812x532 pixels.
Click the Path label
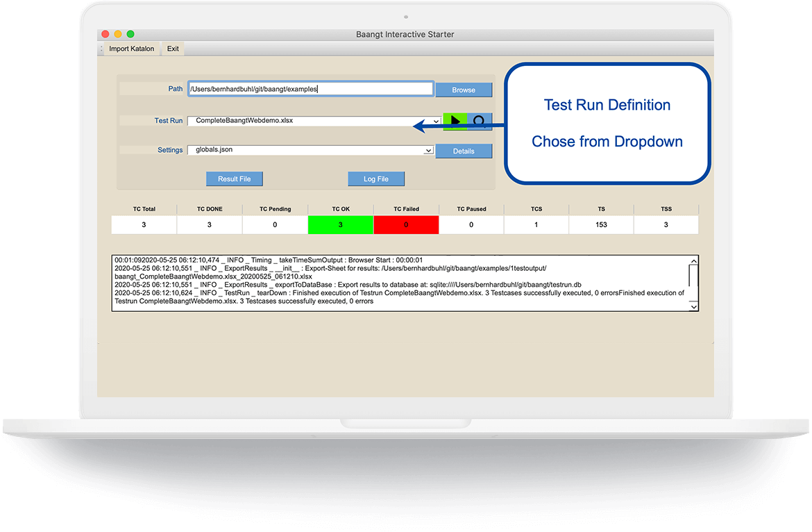click(175, 89)
